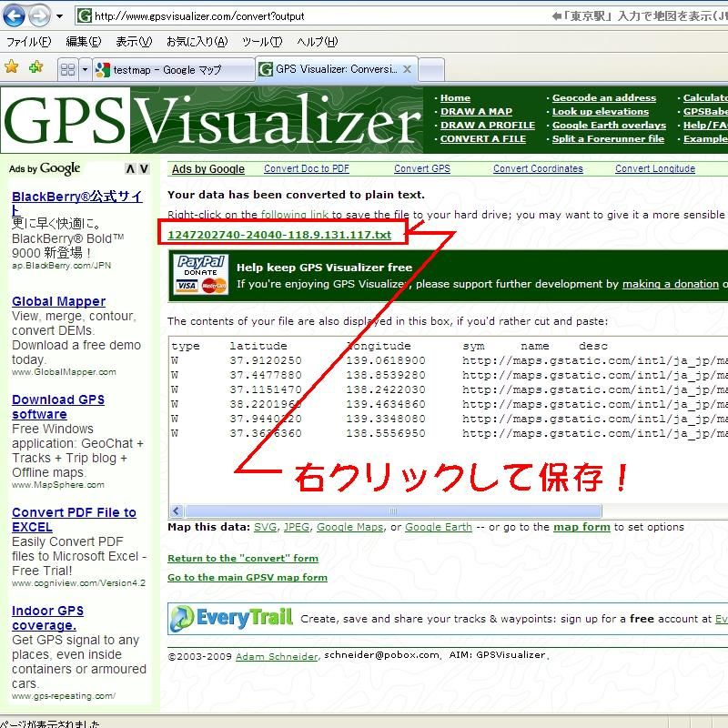Click the Ads by Google top link
Screen dimensions: 728x728
(208, 169)
